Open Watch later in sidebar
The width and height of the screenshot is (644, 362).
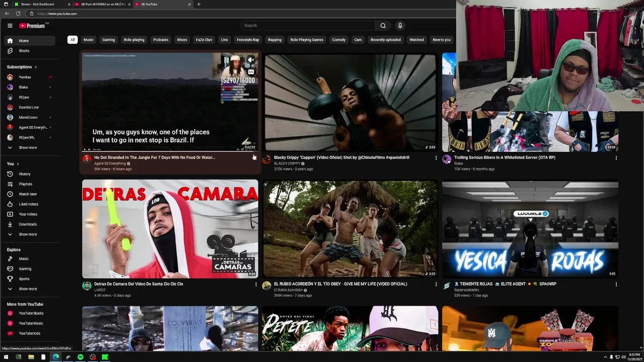30,194
